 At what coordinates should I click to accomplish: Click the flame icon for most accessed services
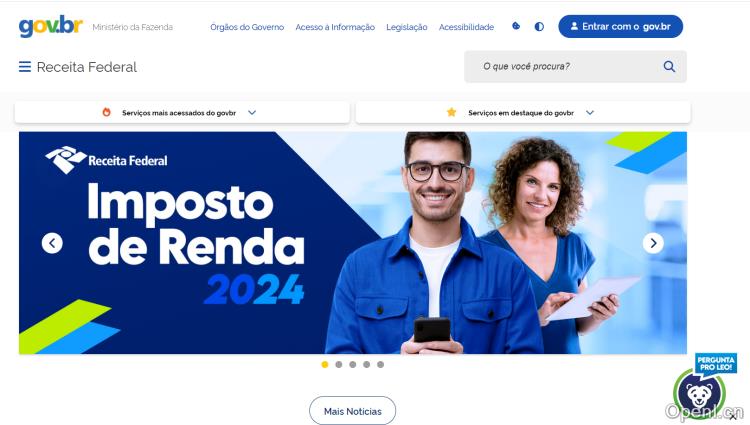106,112
